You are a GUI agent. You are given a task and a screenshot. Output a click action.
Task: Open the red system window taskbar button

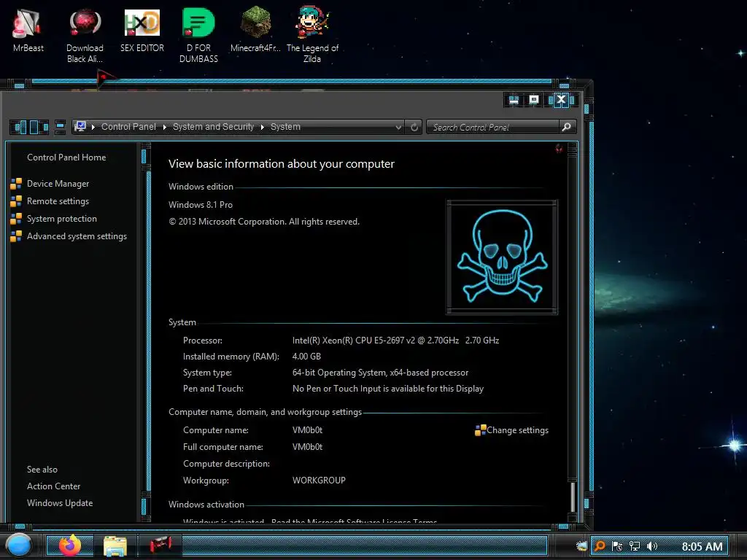click(x=160, y=545)
